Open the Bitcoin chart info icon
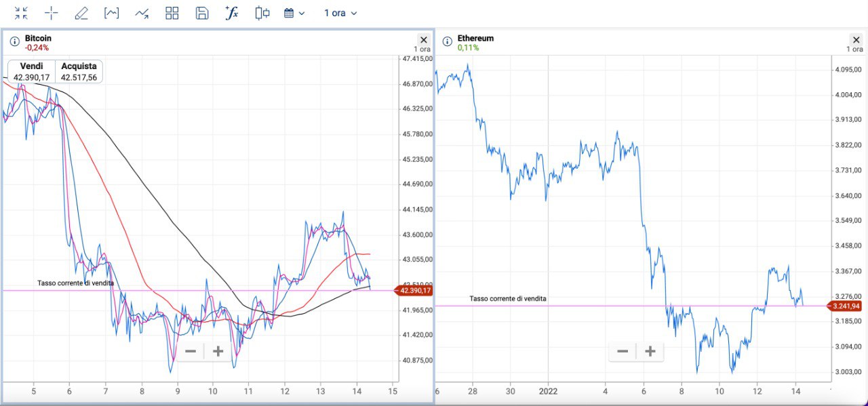The height and width of the screenshot is (406, 868). [x=15, y=42]
